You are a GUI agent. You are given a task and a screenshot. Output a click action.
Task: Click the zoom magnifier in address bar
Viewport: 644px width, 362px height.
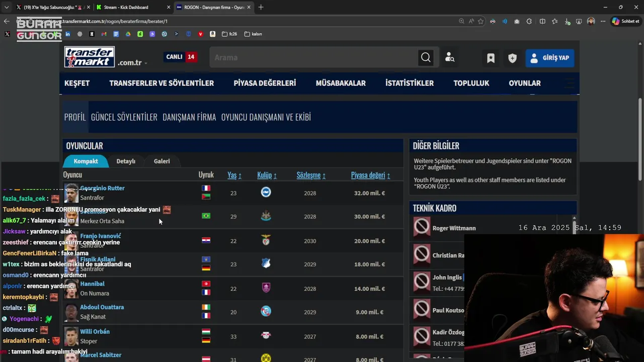(461, 21)
